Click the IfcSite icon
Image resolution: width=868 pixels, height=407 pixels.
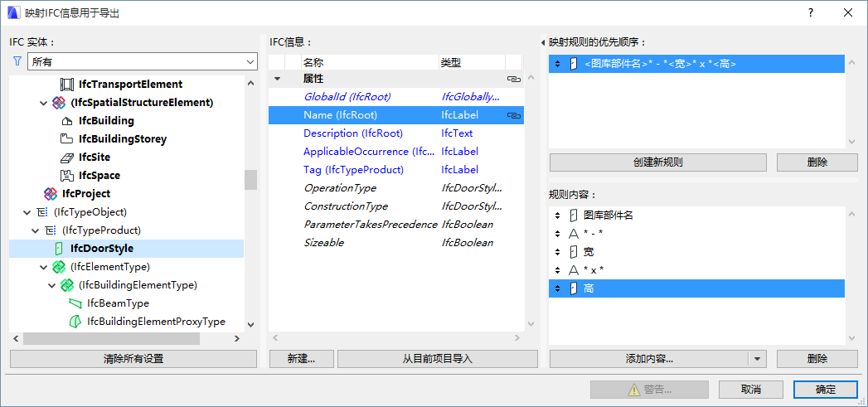pos(66,157)
